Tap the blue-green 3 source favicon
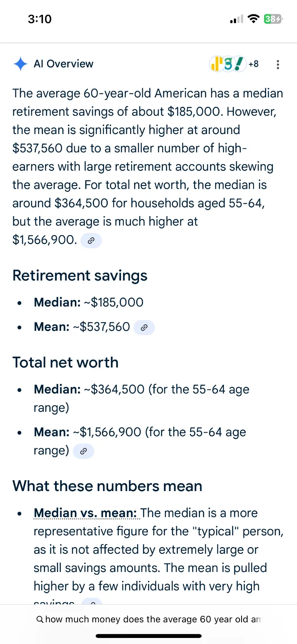The width and height of the screenshot is (297, 644). (228, 64)
